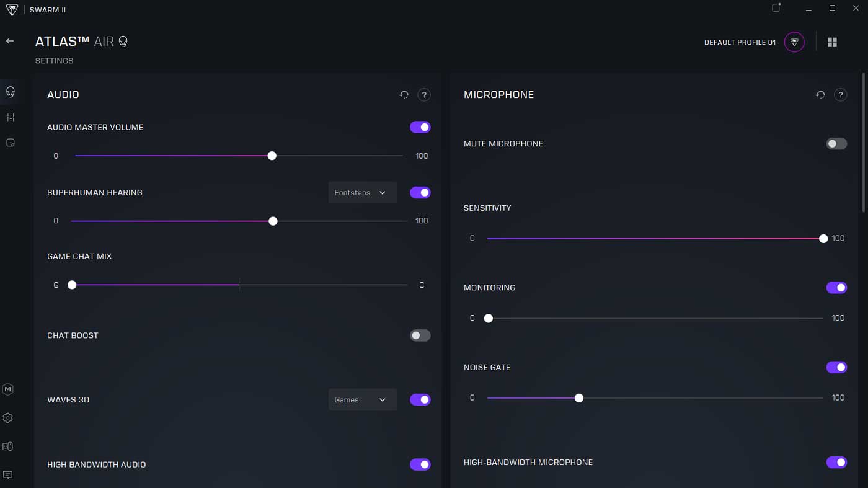Click the DEFAULT PROFILE 01 label
This screenshot has width=868, height=488.
(740, 43)
